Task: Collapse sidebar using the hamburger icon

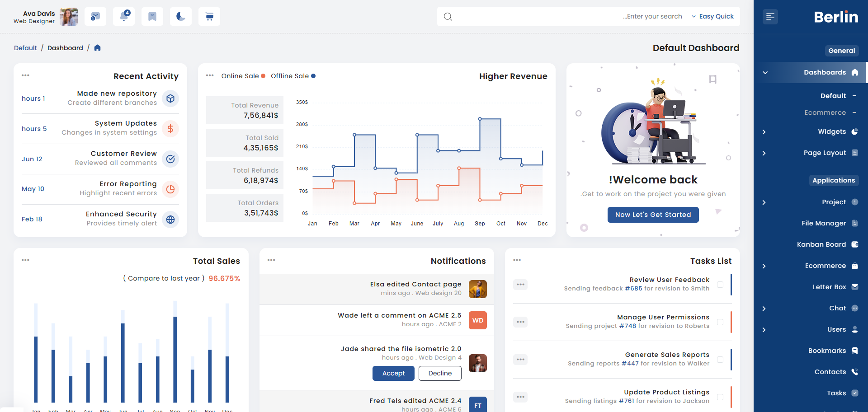Action: [770, 17]
